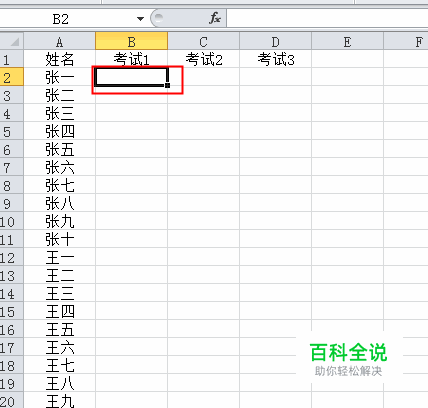Select the cell with 王四
The height and width of the screenshot is (408, 428).
point(59,311)
